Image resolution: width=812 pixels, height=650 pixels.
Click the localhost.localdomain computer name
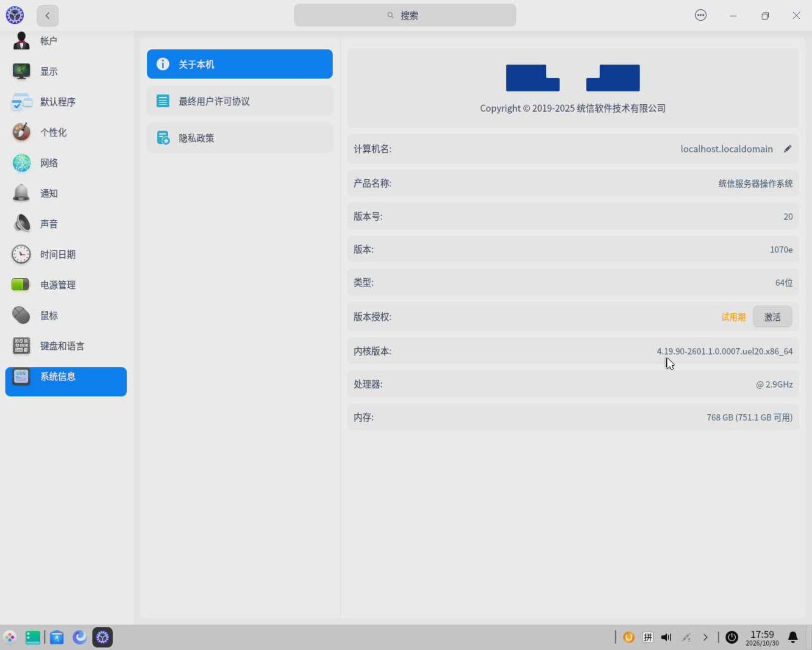pyautogui.click(x=726, y=149)
